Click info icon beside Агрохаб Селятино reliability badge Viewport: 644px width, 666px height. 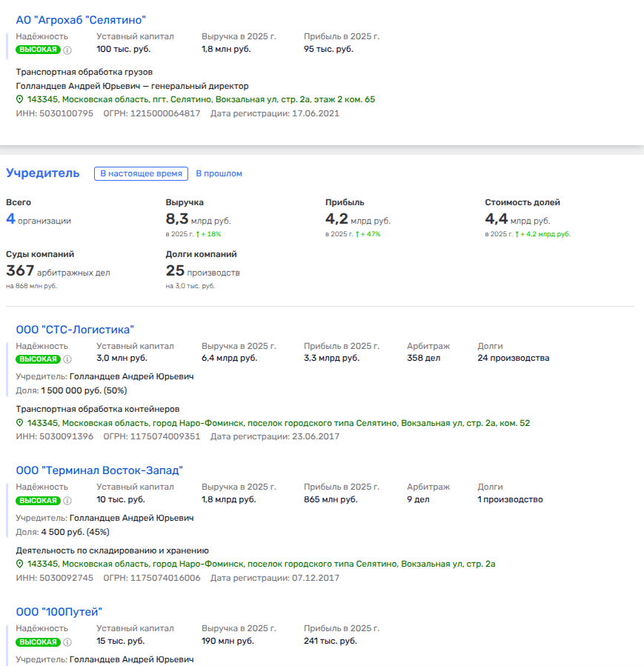coord(67,50)
